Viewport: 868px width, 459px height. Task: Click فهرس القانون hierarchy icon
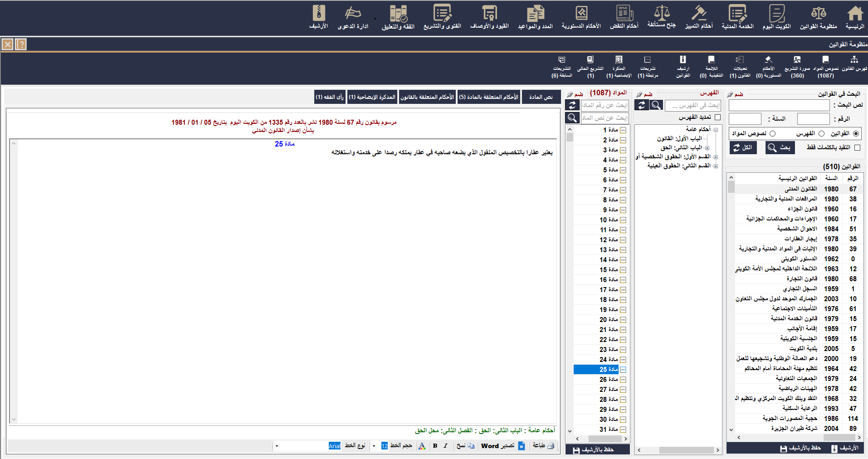[x=854, y=66]
